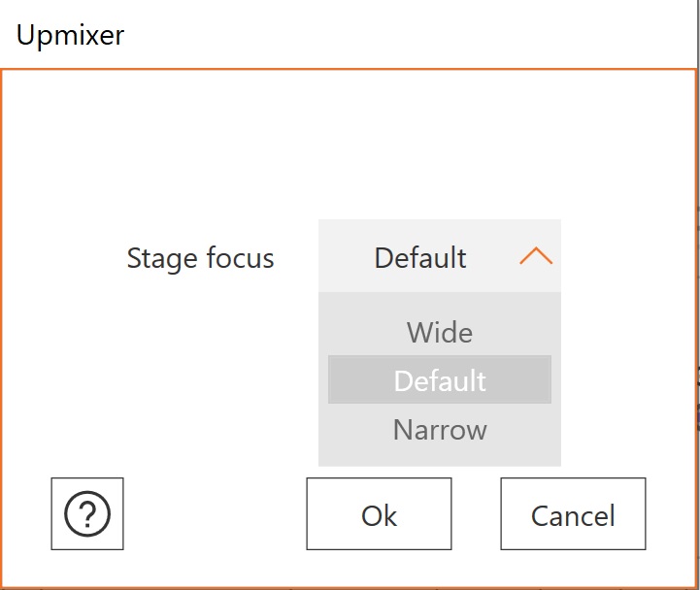This screenshot has height=590, width=700.
Task: Click the question mark help icon
Action: point(87,514)
